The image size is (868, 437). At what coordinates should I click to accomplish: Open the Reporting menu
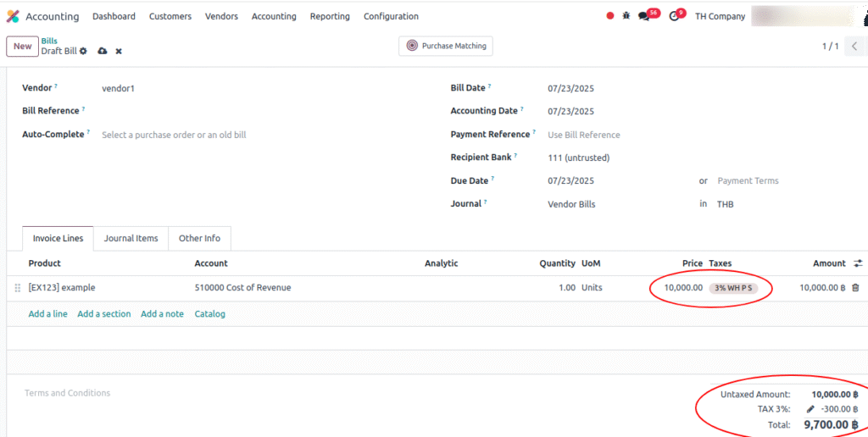click(x=330, y=17)
